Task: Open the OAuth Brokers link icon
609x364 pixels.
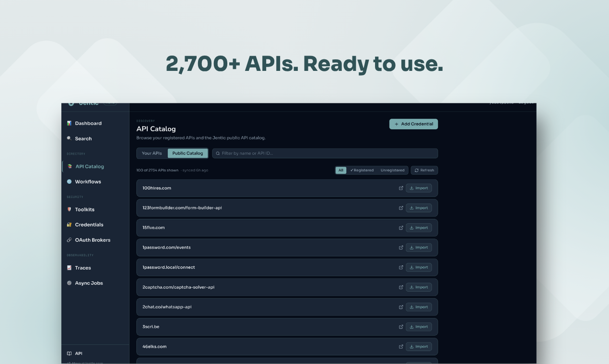Action: (69, 240)
